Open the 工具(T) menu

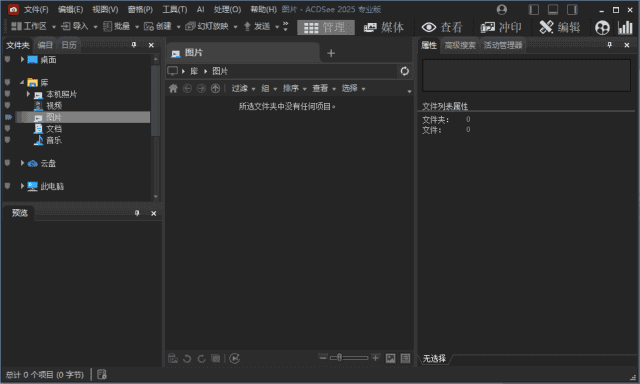pos(175,9)
